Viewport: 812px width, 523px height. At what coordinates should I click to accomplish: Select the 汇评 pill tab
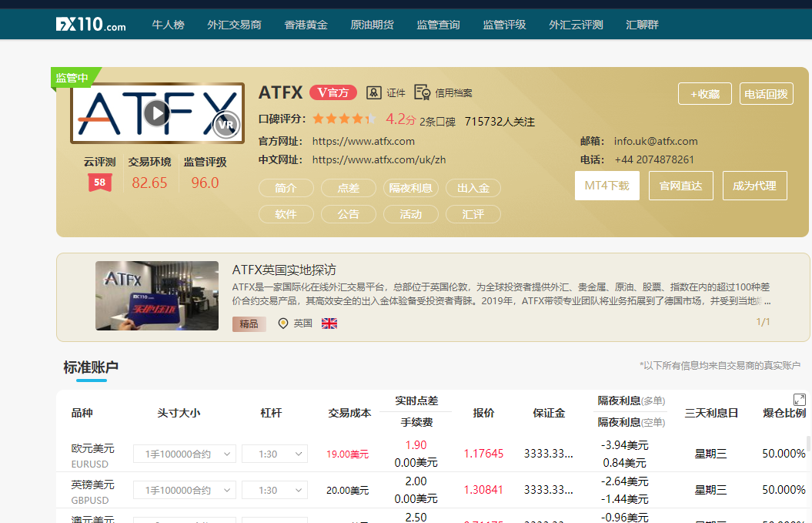[x=473, y=214]
